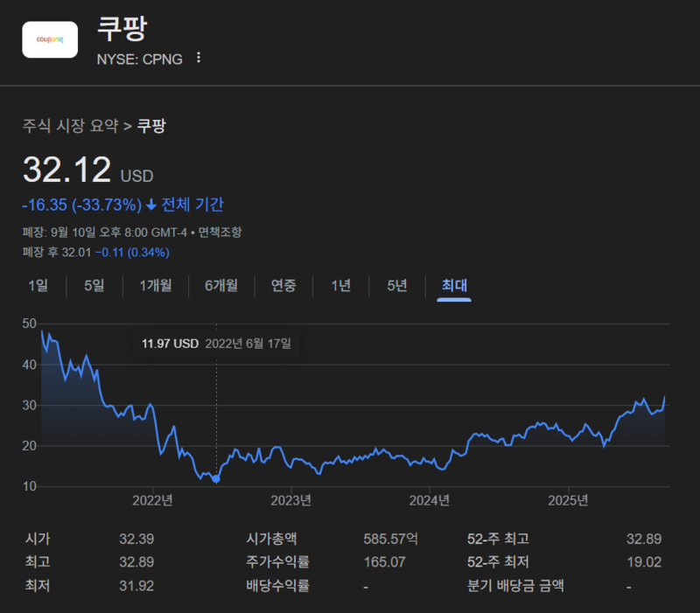The image size is (700, 613).
Task: Open the three-dot options menu beside NYSE: CPNG
Action: (x=199, y=58)
